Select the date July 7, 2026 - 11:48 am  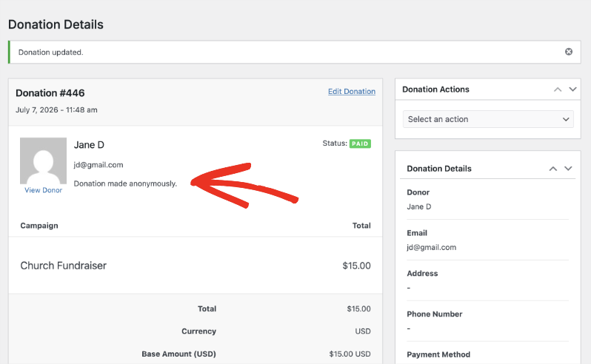(x=56, y=110)
